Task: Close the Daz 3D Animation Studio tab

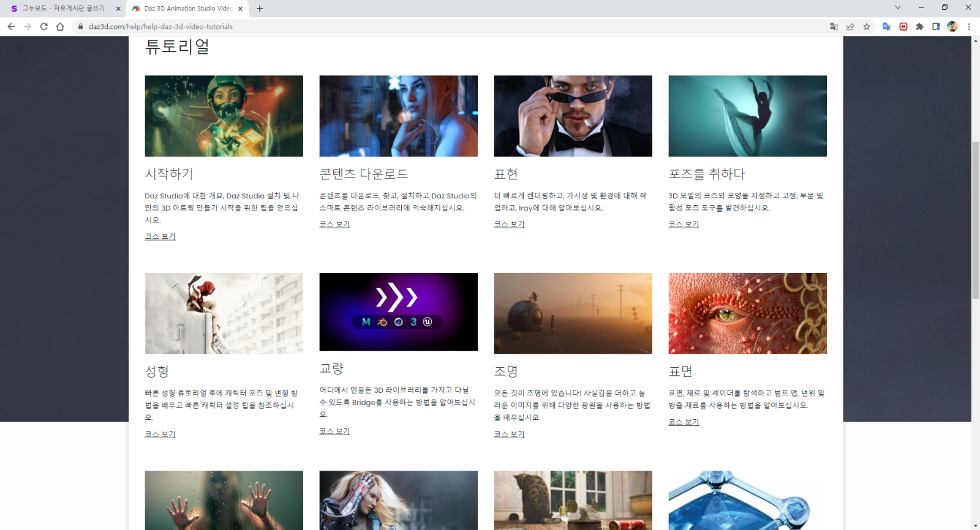Action: [x=240, y=9]
